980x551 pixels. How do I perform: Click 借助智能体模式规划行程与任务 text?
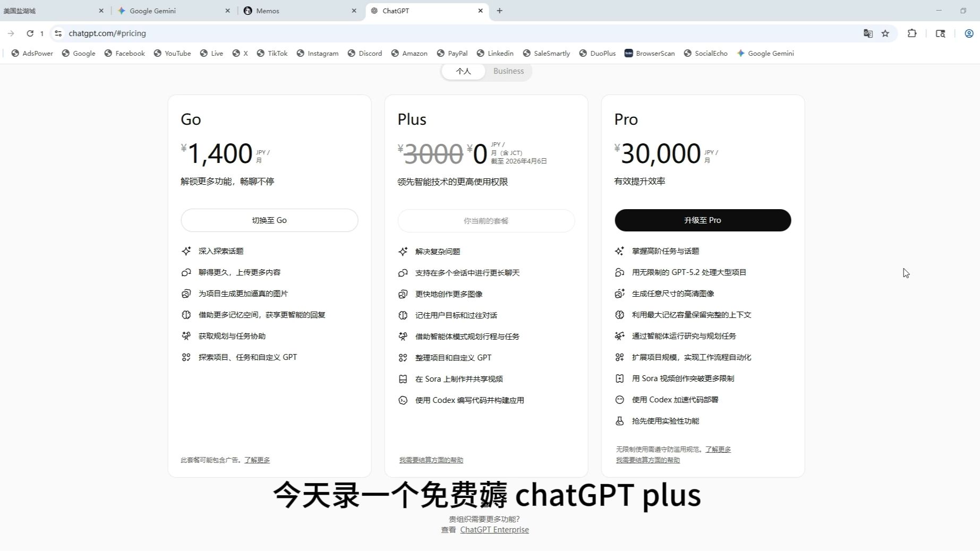(x=467, y=337)
